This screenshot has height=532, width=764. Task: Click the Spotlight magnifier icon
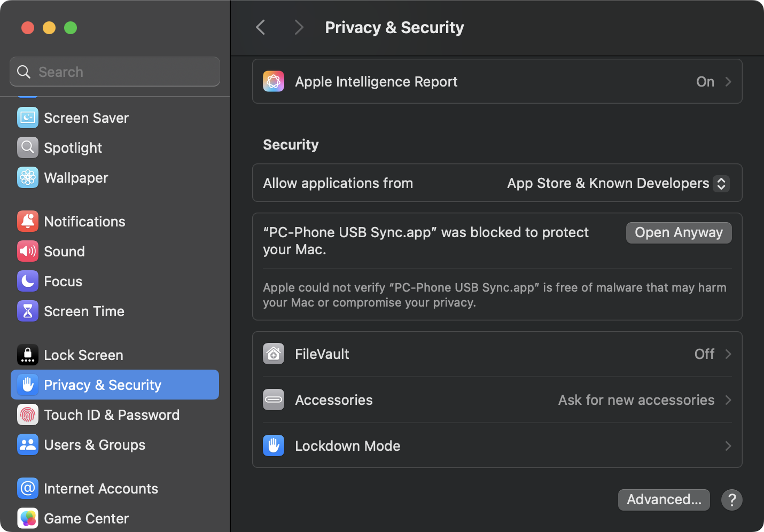pyautogui.click(x=28, y=148)
